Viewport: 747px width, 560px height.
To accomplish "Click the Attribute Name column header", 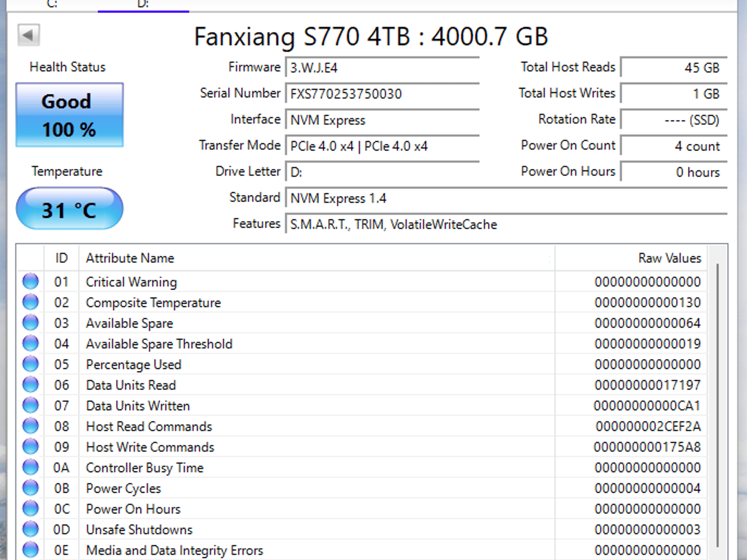I will point(317,258).
